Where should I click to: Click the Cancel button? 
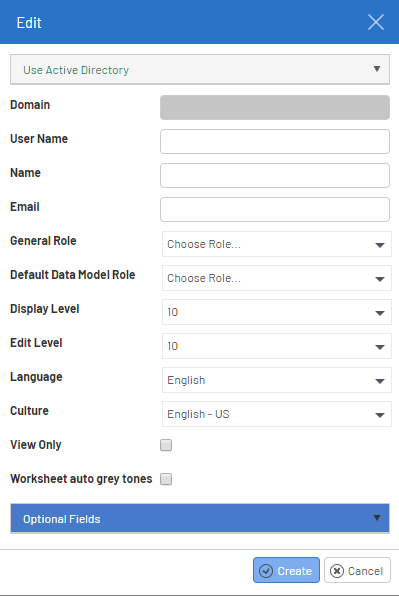coord(357,570)
